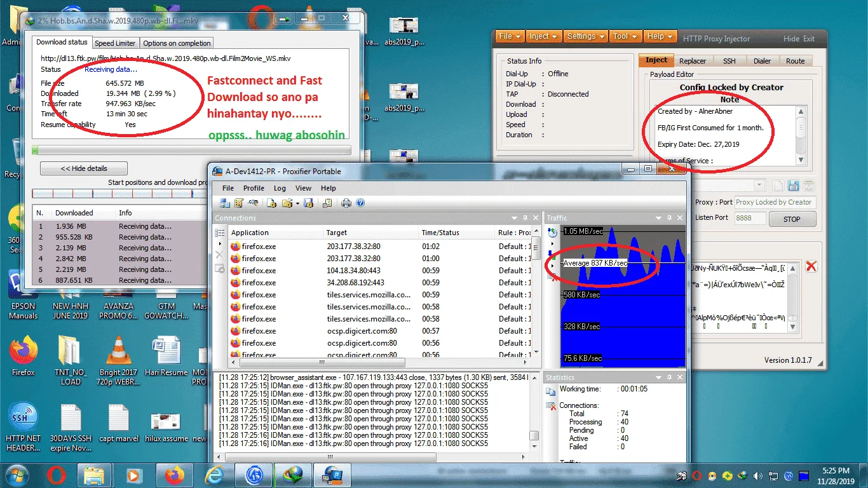Click the list view icon beside Connections table

[x=220, y=233]
